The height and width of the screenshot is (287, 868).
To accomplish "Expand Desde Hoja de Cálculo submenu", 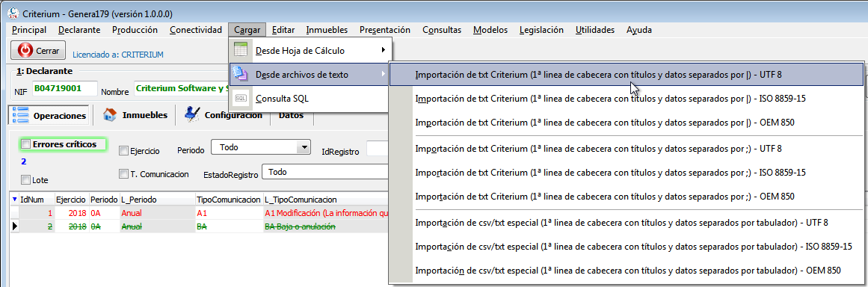I will tap(310, 50).
